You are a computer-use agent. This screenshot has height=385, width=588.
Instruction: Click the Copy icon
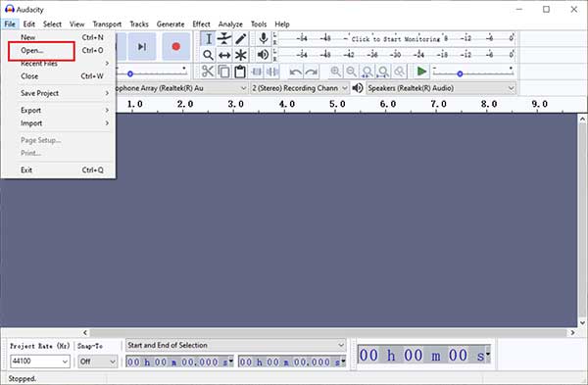[x=223, y=72]
